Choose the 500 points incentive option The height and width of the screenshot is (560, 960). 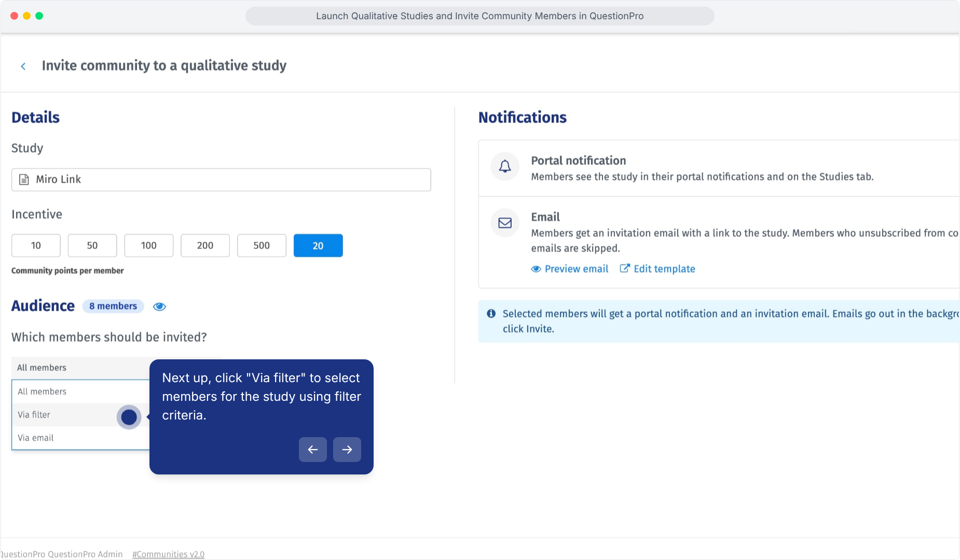[262, 245]
